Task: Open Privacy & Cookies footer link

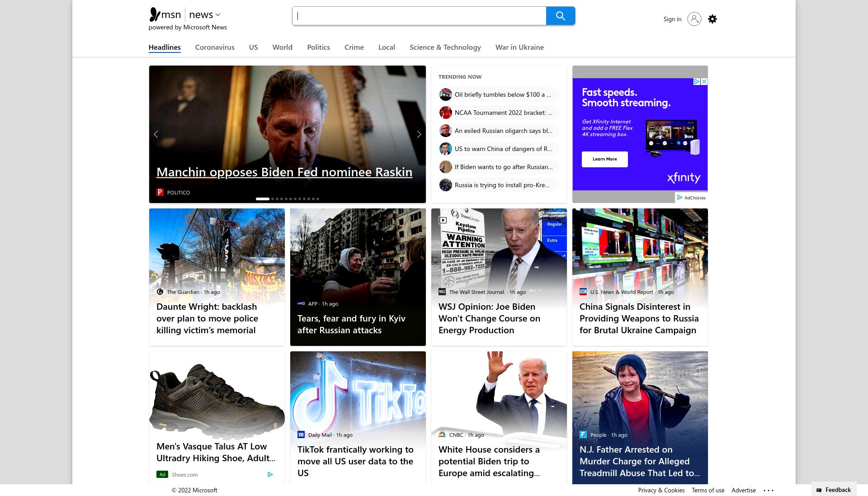Action: 661,490
